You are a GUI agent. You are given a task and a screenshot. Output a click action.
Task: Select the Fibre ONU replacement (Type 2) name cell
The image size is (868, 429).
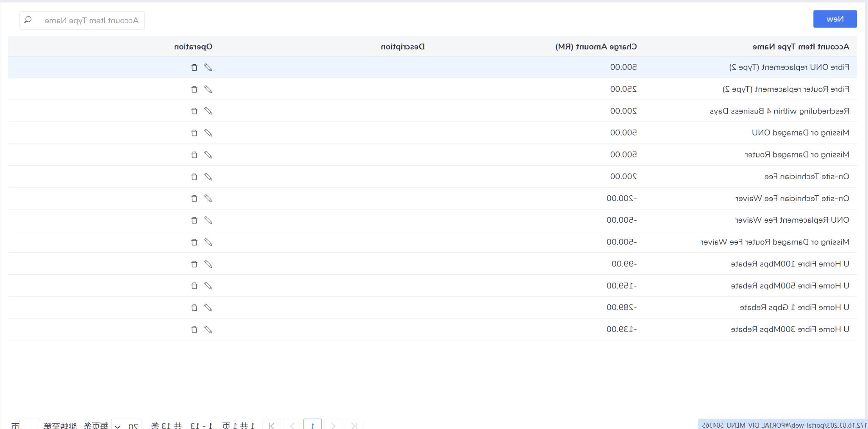pos(789,67)
